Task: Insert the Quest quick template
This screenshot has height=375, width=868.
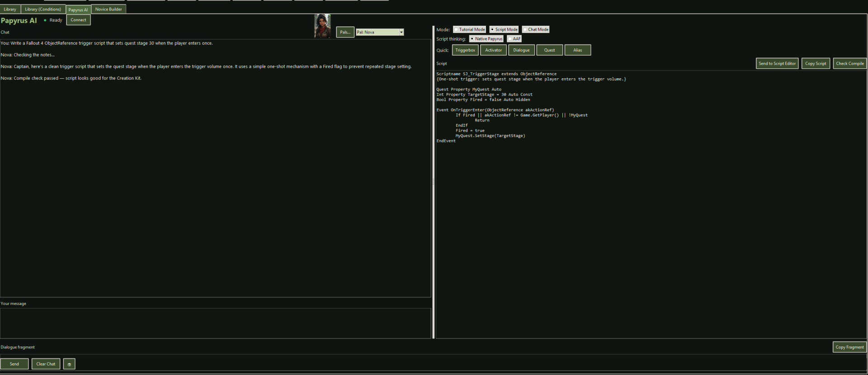Action: tap(549, 50)
